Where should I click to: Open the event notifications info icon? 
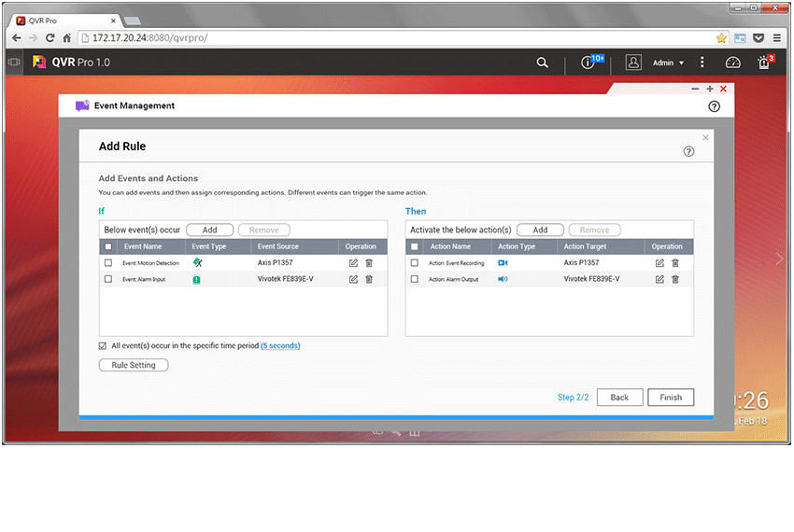[588, 63]
